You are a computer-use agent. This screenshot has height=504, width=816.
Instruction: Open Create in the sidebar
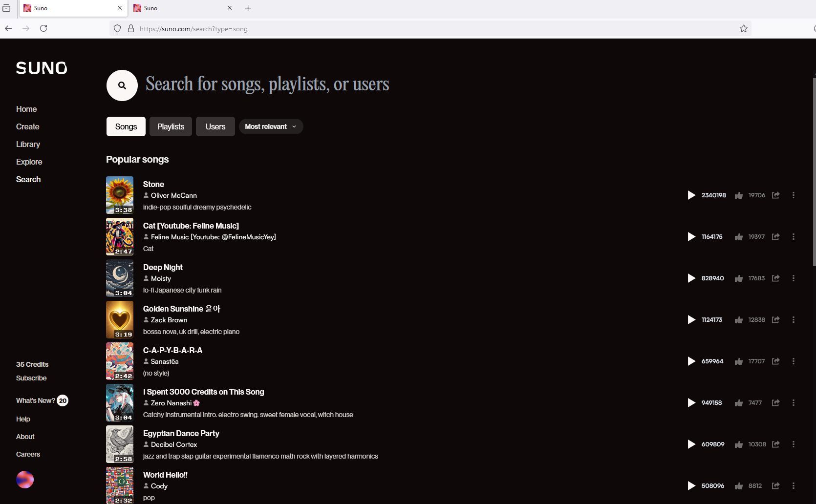(27, 126)
